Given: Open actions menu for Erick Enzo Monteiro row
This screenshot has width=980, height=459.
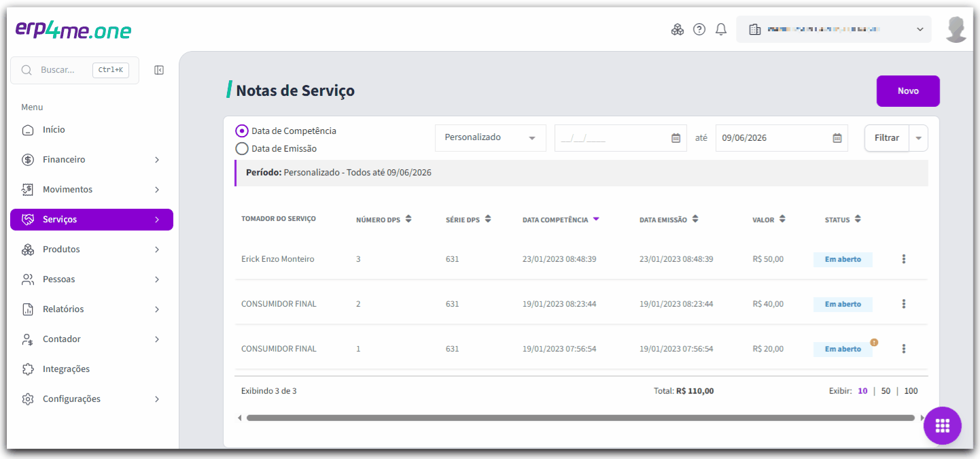Looking at the screenshot, I should tap(903, 259).
